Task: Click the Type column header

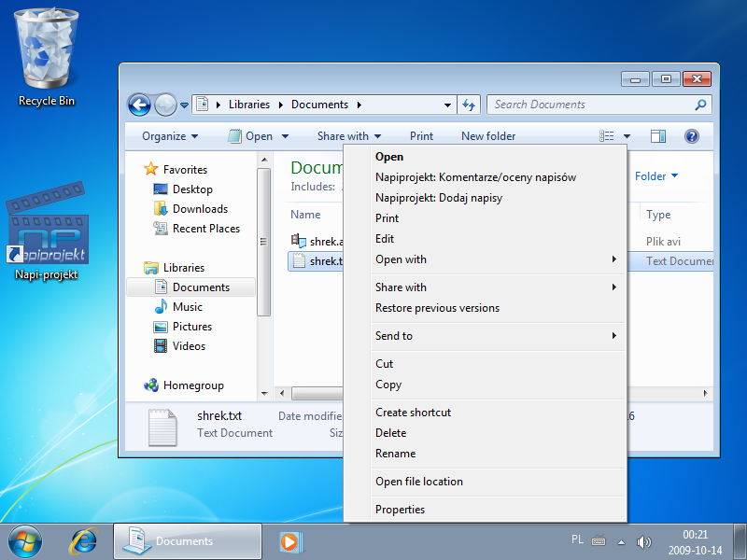Action: [658, 215]
